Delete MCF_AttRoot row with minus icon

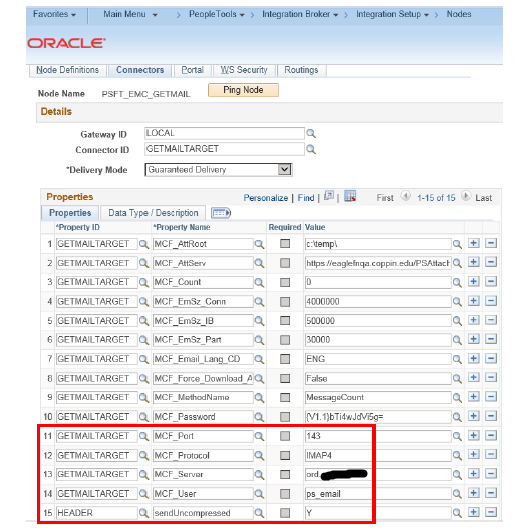tap(491, 243)
